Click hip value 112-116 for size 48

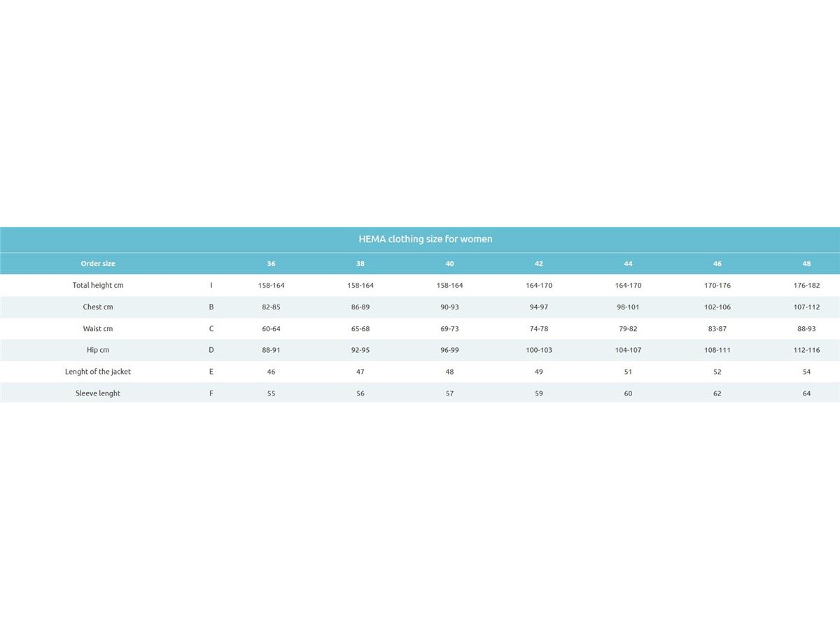(806, 350)
